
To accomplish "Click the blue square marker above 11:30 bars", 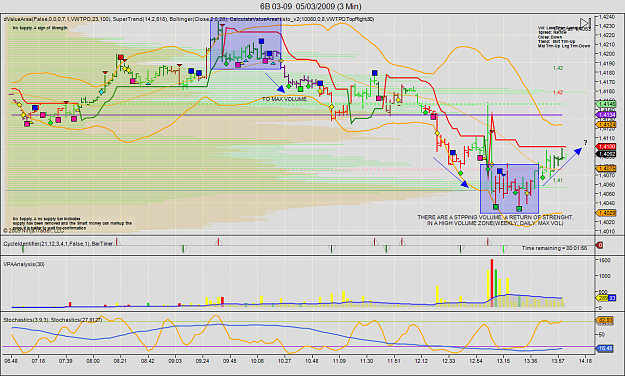I will click(x=375, y=73).
